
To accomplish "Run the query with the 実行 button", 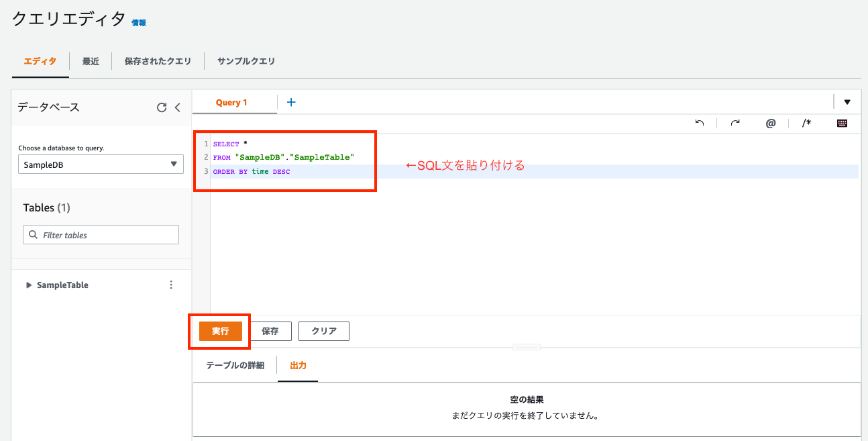I will [219, 330].
